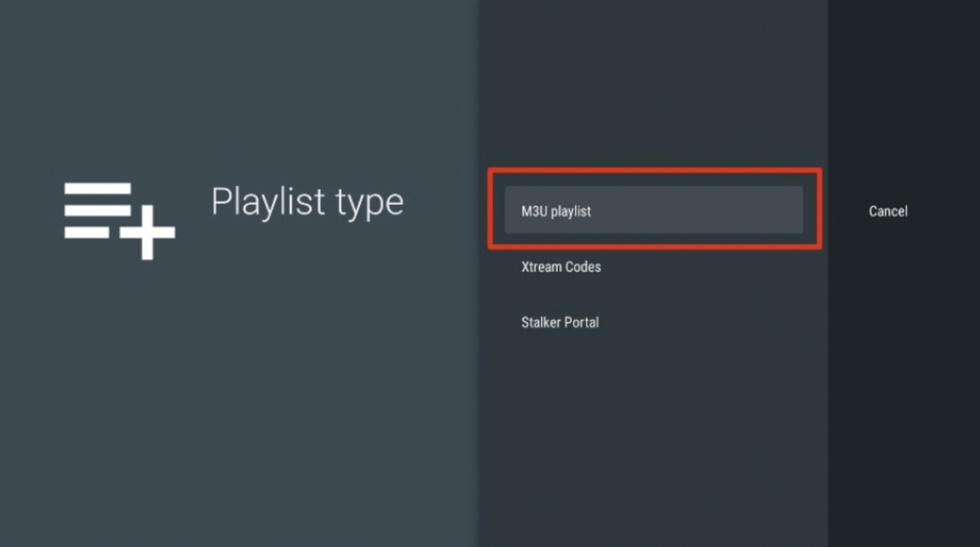
Task: Click the highlighted M3U playlist row
Action: tap(653, 211)
